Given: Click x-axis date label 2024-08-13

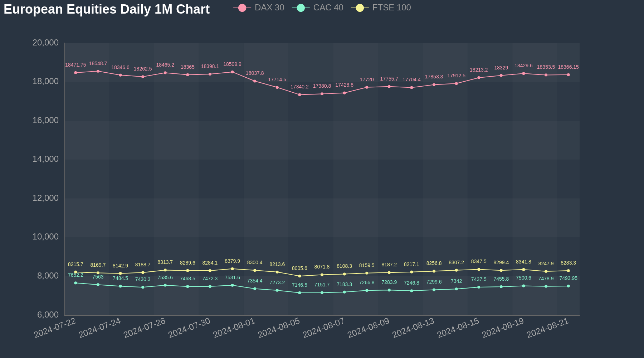Looking at the screenshot, I should [413, 328].
